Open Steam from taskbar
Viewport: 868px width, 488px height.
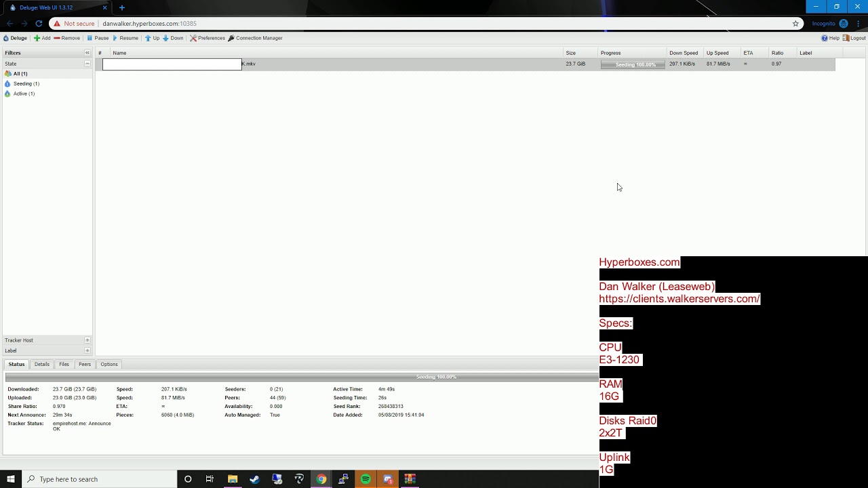[254, 479]
